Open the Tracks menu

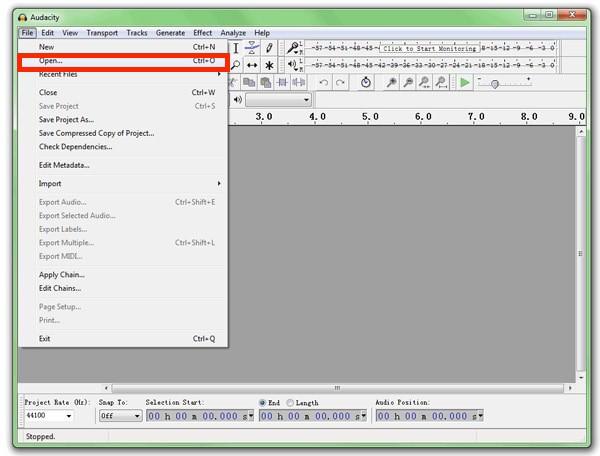coord(137,33)
